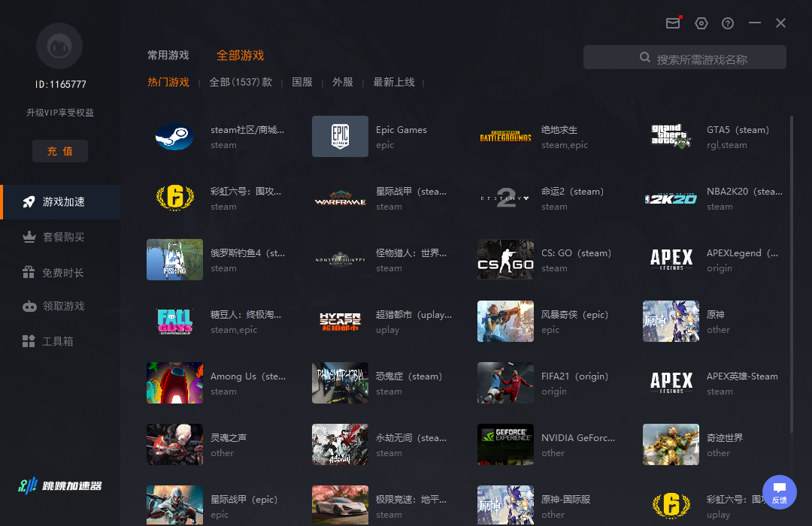Click the gamepad icon next to 领取游戏
812x526 pixels.
[x=29, y=307]
